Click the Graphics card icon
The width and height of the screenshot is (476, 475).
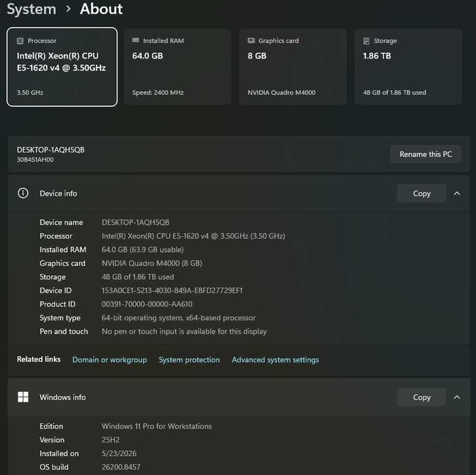point(251,41)
